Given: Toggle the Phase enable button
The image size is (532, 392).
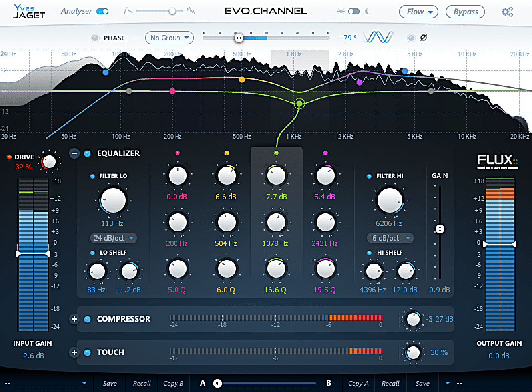Looking at the screenshot, I should (95, 38).
